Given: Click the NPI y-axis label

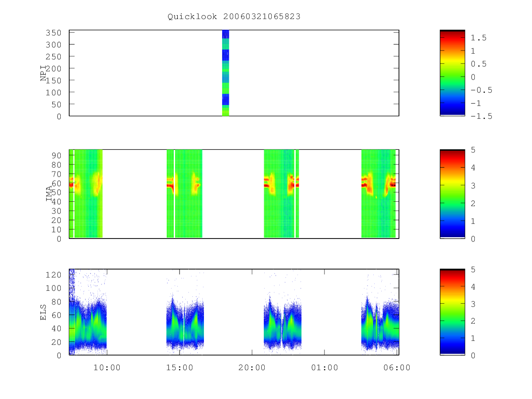Looking at the screenshot, I should 43,73.
